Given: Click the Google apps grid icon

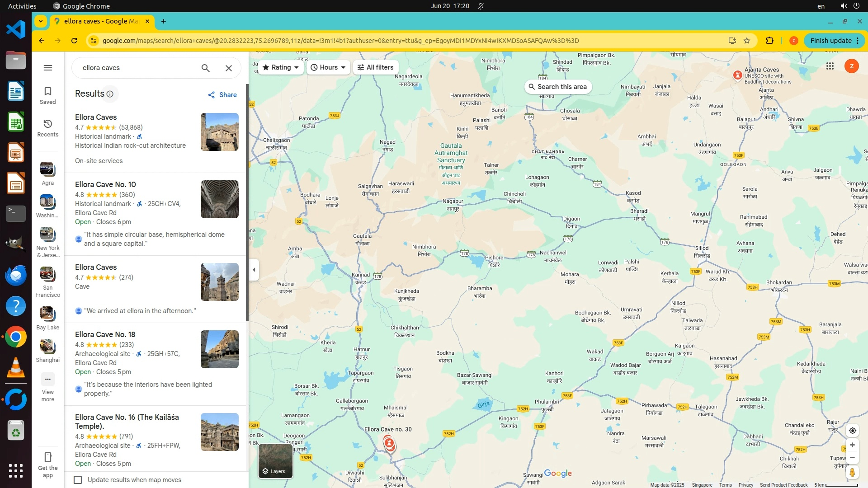Looking at the screenshot, I should pyautogui.click(x=830, y=66).
